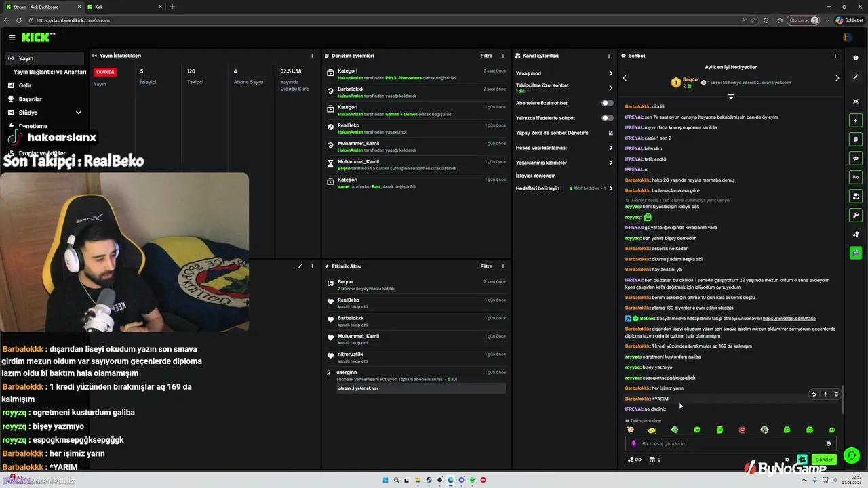This screenshot has width=868, height=488.
Task: Open the linktr.ee/hako link in chat
Action: [789, 318]
